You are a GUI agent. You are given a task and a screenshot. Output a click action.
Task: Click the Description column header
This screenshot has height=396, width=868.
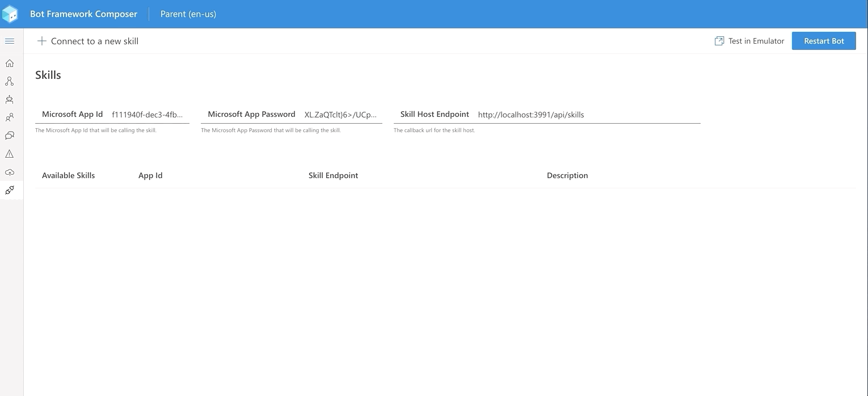[567, 175]
